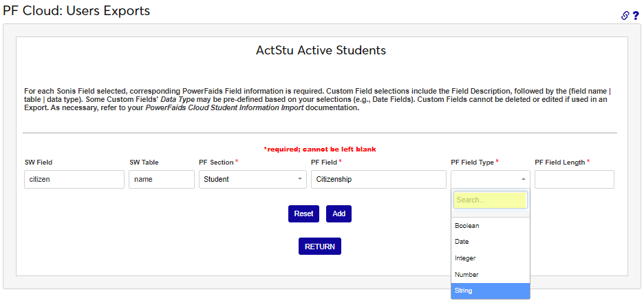
Task: Expand the PF Section dropdown
Action: point(253,179)
